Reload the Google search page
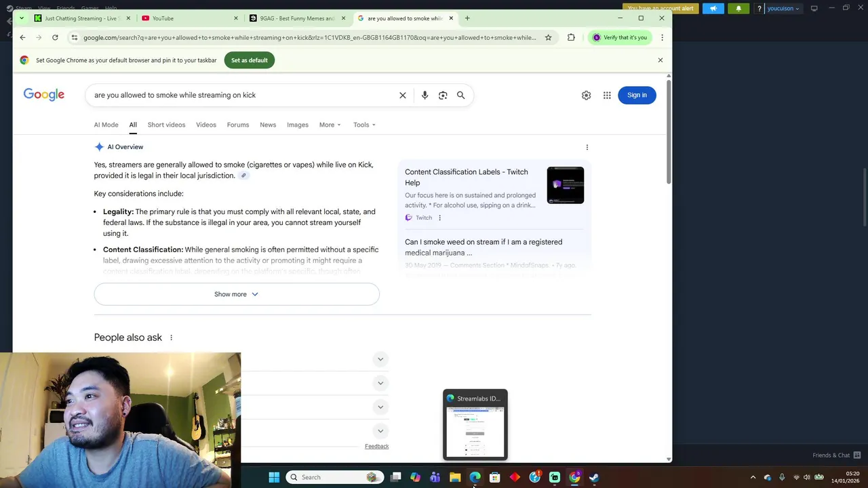The image size is (868, 488). pos(55,37)
